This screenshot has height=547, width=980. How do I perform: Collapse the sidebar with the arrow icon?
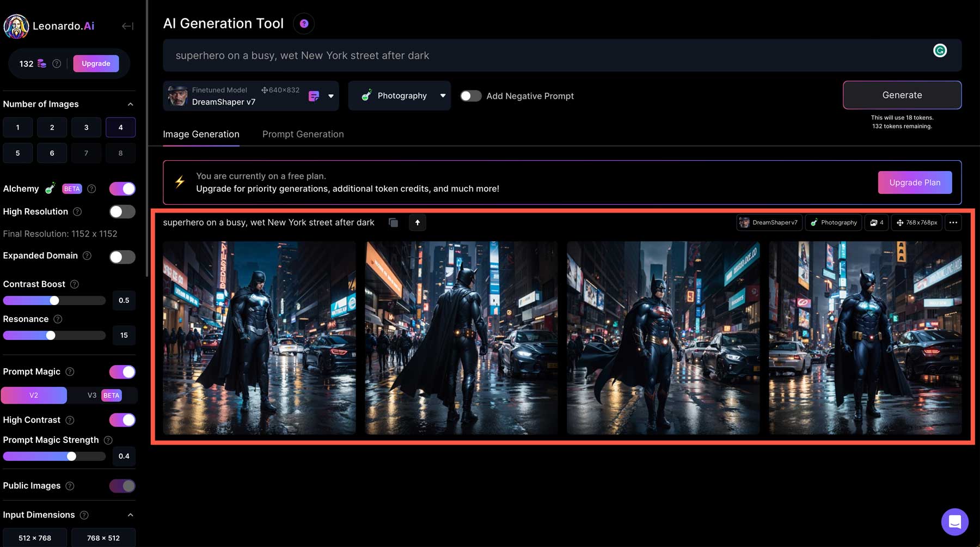click(x=127, y=26)
